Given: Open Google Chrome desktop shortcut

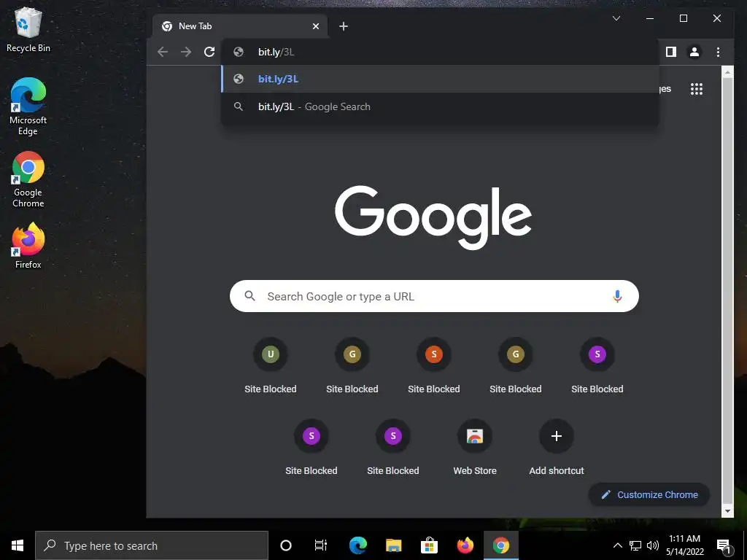Looking at the screenshot, I should pos(28,179).
